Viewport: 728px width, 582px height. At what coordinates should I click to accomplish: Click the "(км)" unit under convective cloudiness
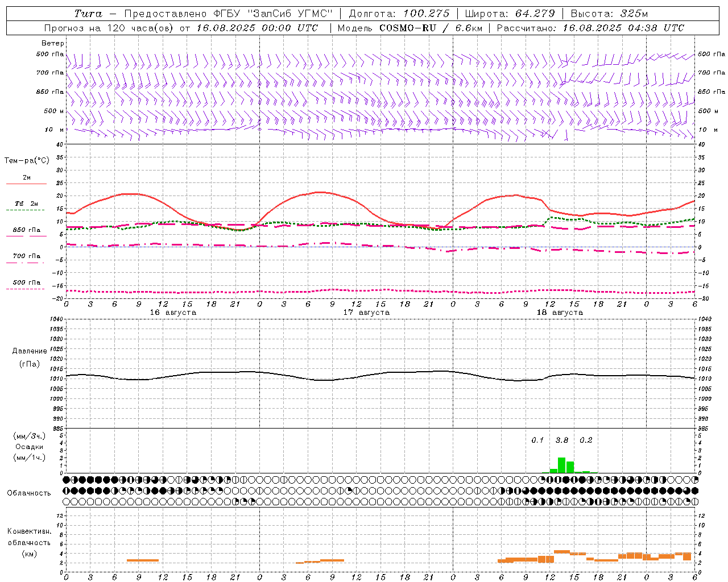30,554
